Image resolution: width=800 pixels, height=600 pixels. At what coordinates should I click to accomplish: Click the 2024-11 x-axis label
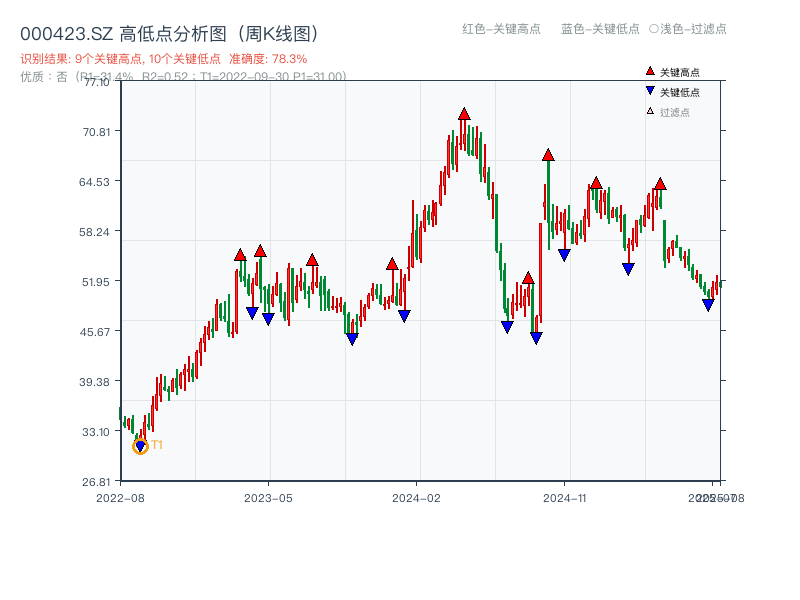click(564, 498)
